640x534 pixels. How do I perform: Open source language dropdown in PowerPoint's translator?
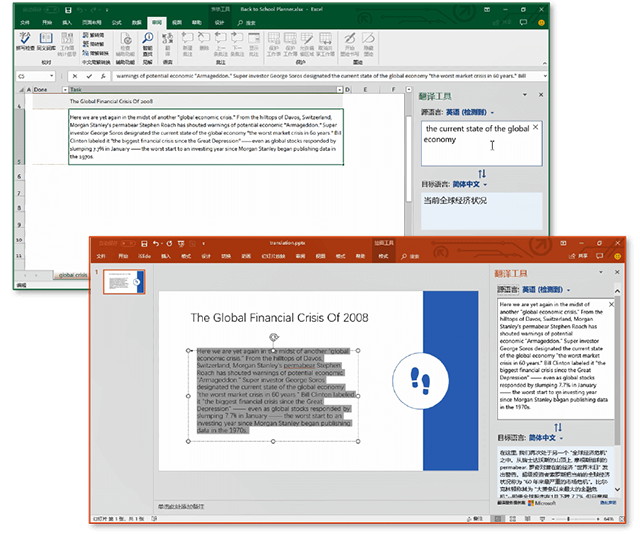568,290
